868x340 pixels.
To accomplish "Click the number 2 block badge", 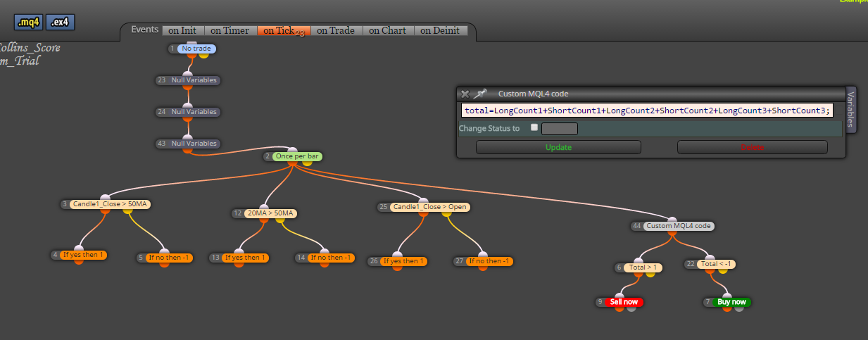I will click(x=268, y=156).
